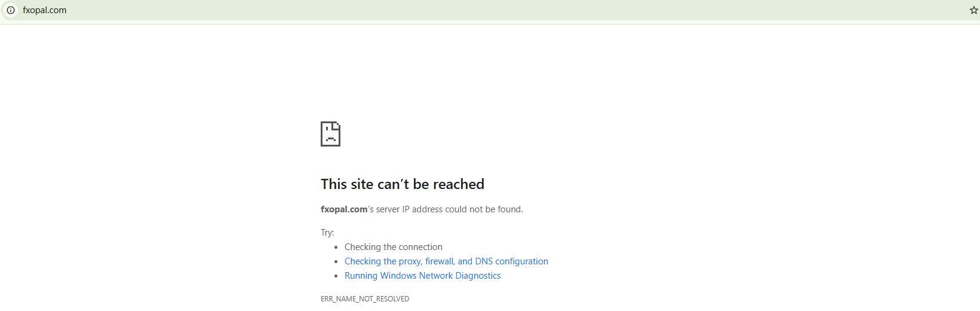Click the bullet before "Checking the connection"

pyautogui.click(x=336, y=247)
